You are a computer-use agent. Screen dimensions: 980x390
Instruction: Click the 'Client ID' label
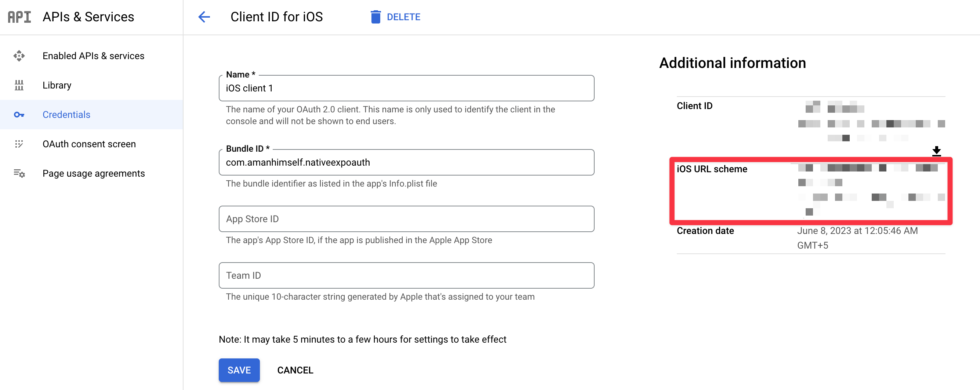pos(694,106)
